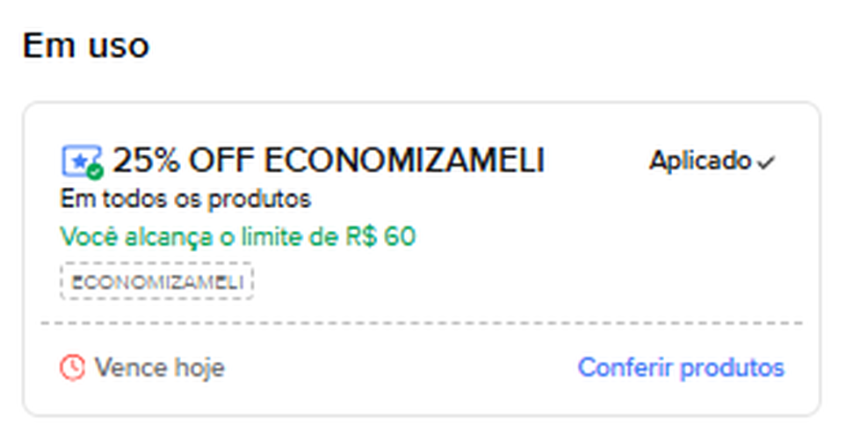Click the Em todos os produtos text

tap(185, 200)
